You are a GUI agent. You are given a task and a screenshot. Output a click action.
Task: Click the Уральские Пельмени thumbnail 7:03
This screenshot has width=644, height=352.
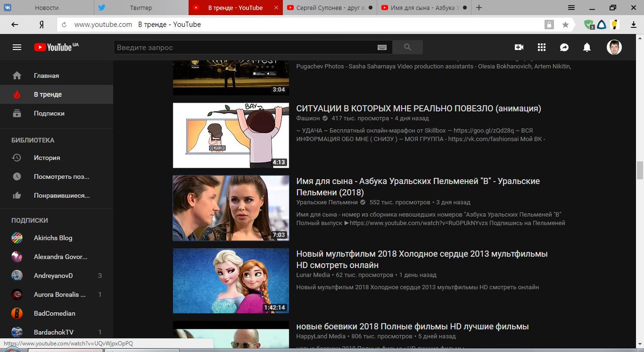[231, 208]
